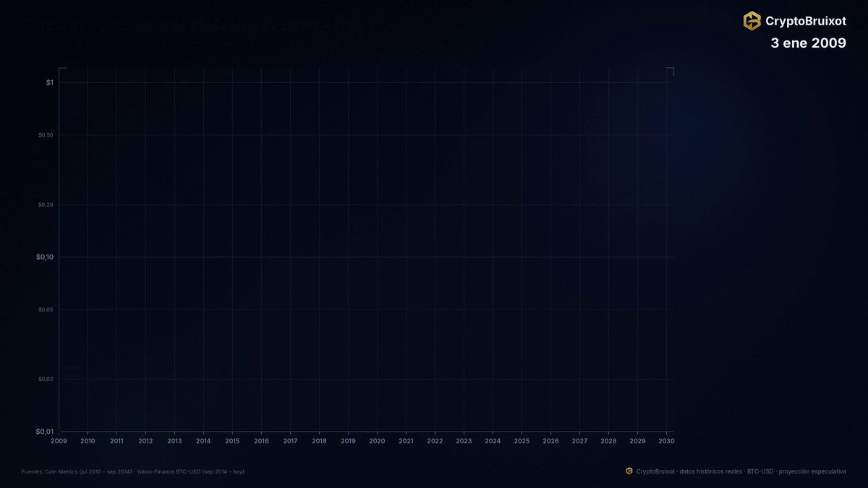The width and height of the screenshot is (868, 488).
Task: Click the "Fuentes: Coin Metrics" source note
Action: (133, 472)
